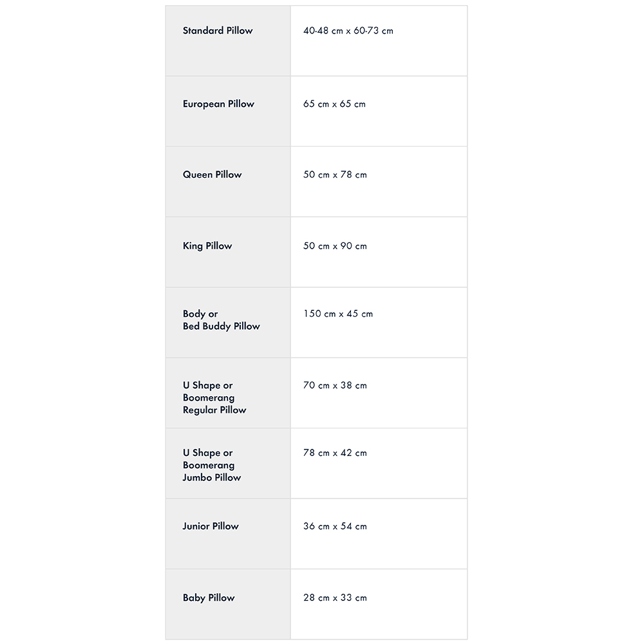Click the European Pillow row label
644x644 pixels.
click(x=218, y=104)
